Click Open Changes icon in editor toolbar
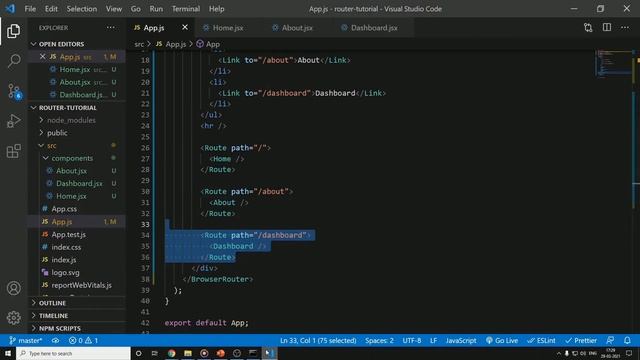Image resolution: width=640 pixels, height=360 pixels. [588, 28]
